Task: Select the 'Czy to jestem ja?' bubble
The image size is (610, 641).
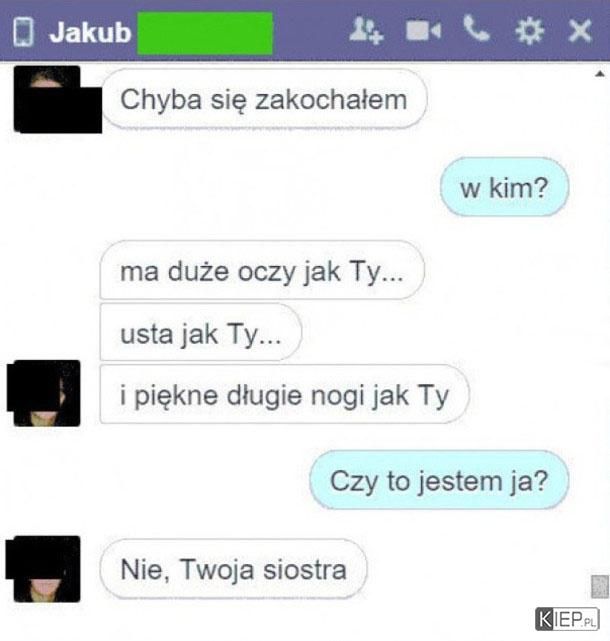Action: point(439,480)
